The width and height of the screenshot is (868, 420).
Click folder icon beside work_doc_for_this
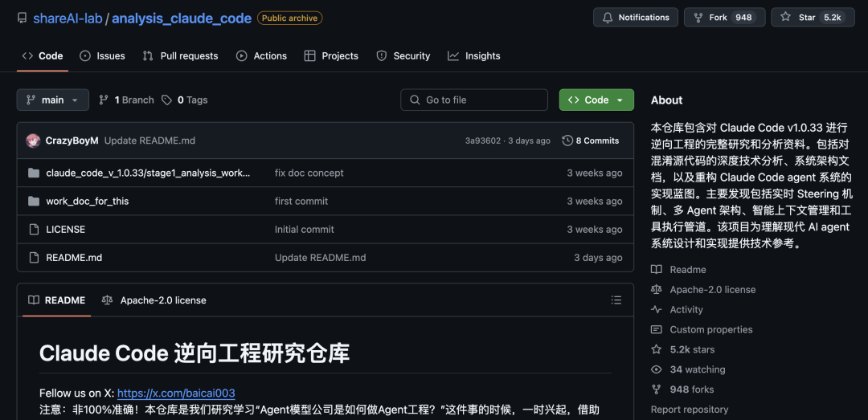(x=34, y=201)
